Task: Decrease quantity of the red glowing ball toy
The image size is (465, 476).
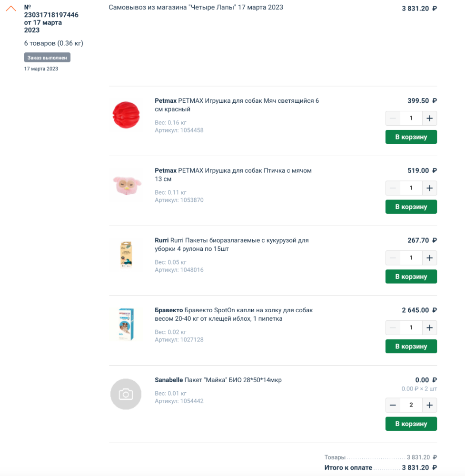Action: (393, 119)
